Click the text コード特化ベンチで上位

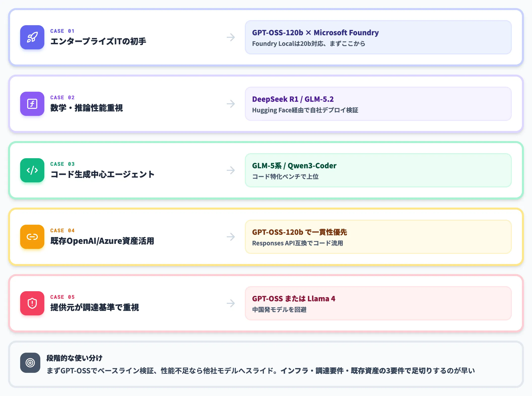coord(285,177)
